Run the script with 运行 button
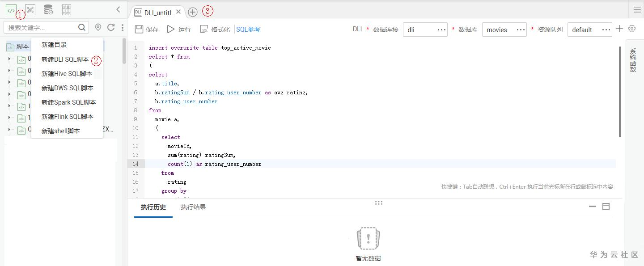Image resolution: width=644 pixels, height=266 pixels. pos(179,29)
